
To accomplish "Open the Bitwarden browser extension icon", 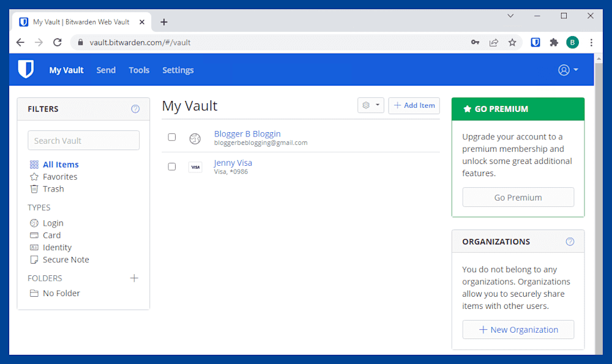I will coord(535,42).
